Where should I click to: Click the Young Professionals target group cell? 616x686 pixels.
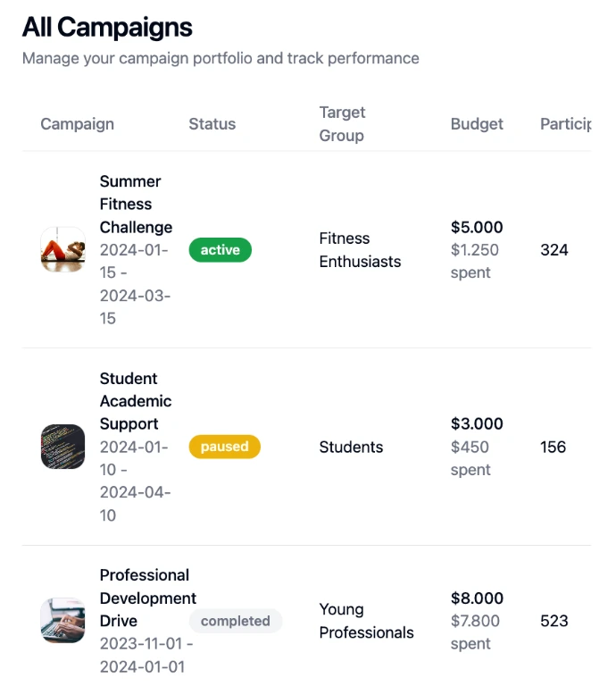[x=366, y=621]
